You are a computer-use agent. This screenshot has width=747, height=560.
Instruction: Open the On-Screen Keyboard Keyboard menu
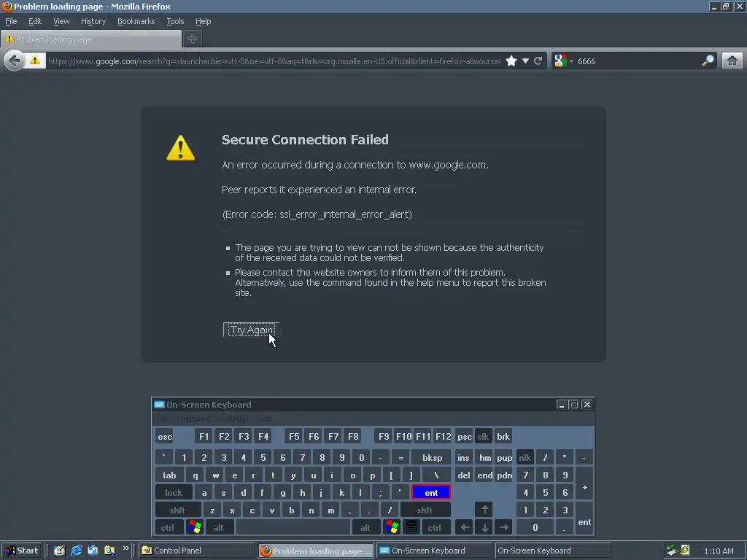coord(193,418)
